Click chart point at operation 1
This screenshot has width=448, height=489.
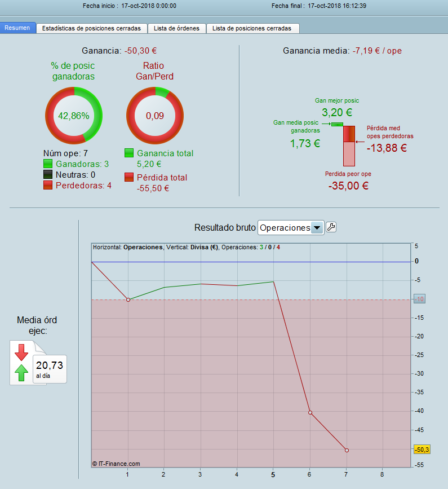click(x=128, y=299)
